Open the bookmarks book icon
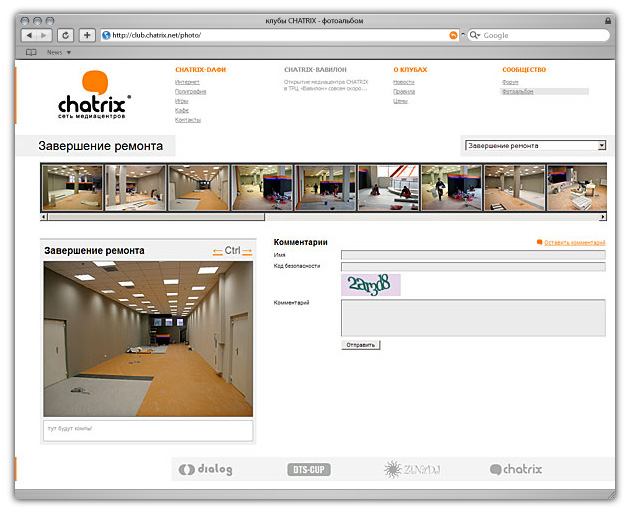 coord(31,52)
